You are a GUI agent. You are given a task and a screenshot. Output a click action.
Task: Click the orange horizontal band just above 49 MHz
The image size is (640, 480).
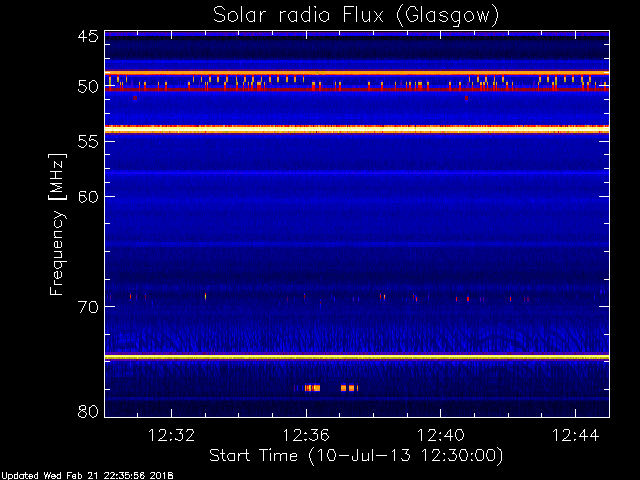click(357, 73)
